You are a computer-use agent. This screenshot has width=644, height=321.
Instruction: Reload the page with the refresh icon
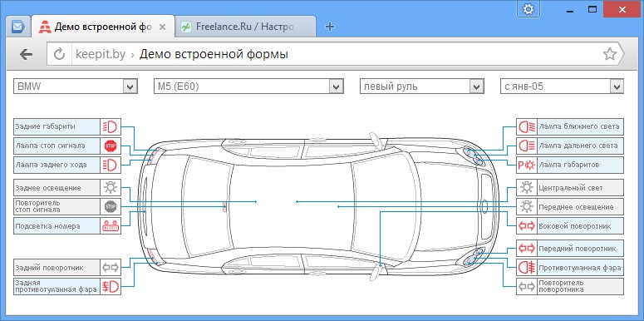click(60, 54)
